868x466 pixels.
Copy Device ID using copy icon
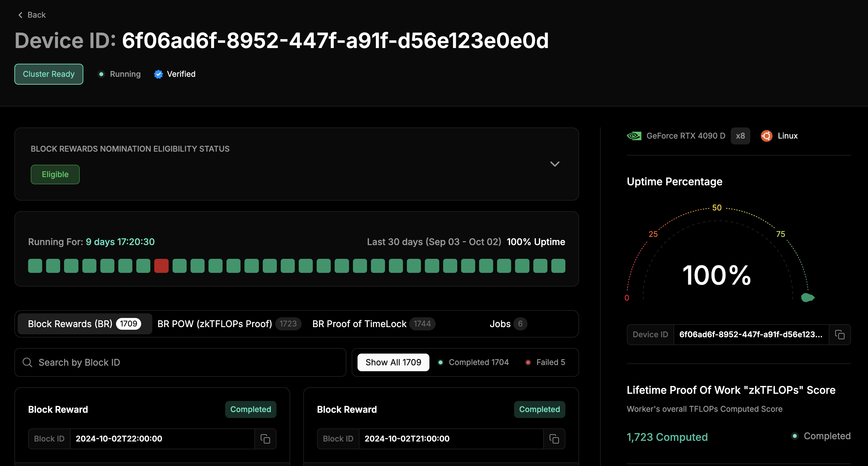[839, 334]
